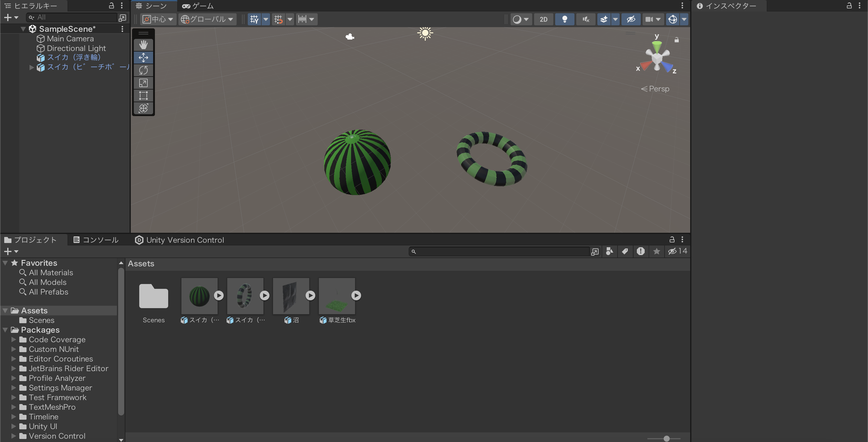Select Directional Light in hierarchy
Viewport: 868px width, 442px height.
point(76,48)
